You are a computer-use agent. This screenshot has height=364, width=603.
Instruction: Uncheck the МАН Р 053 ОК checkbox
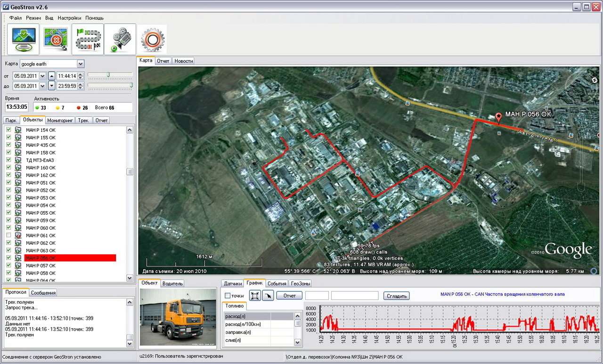[8, 197]
